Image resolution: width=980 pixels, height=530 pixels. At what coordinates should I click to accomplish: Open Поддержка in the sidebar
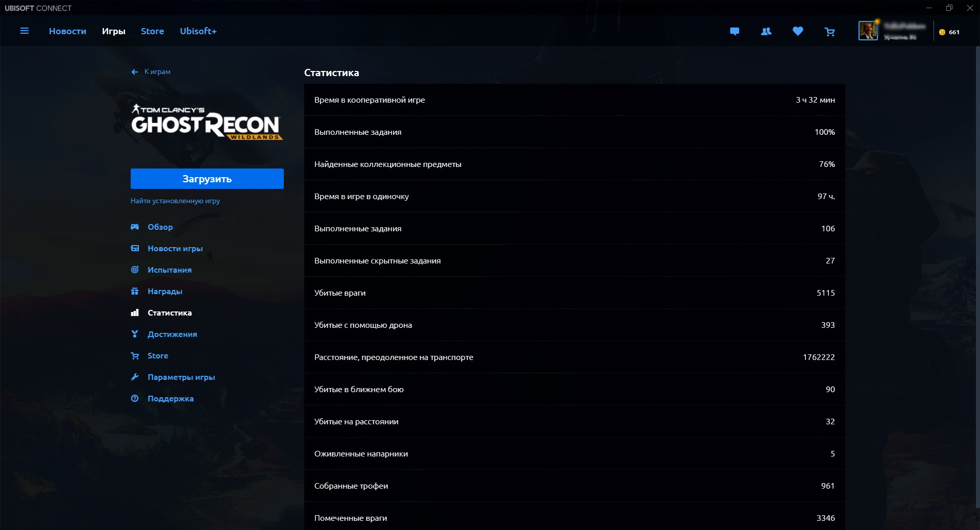click(170, 398)
